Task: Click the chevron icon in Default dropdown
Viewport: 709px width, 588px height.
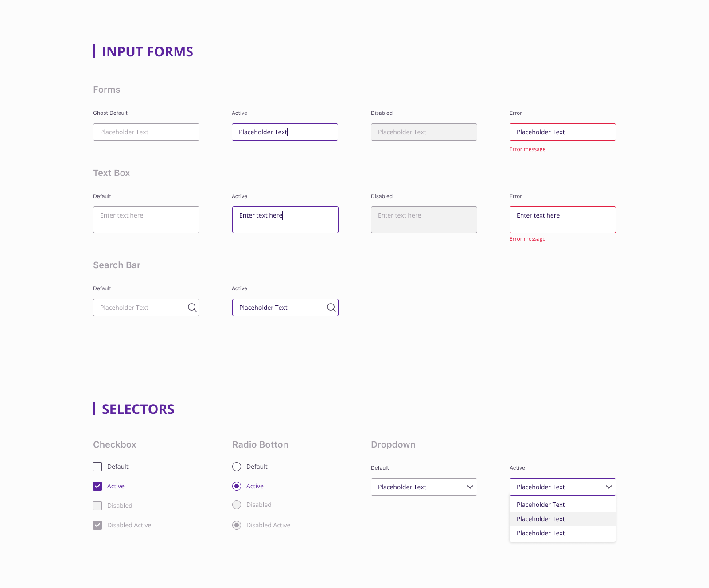Action: click(470, 487)
